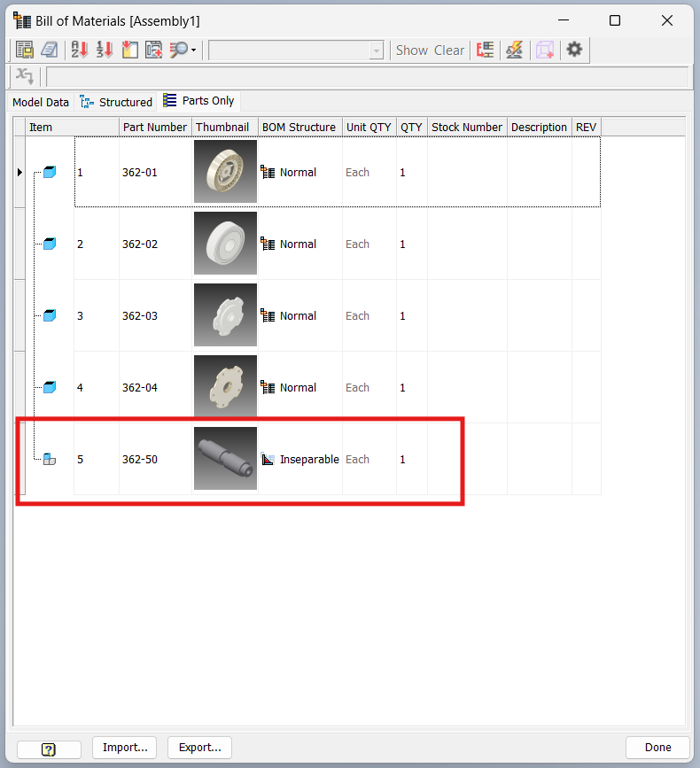Click the BOM Structure column header
The image size is (700, 768).
pos(299,128)
